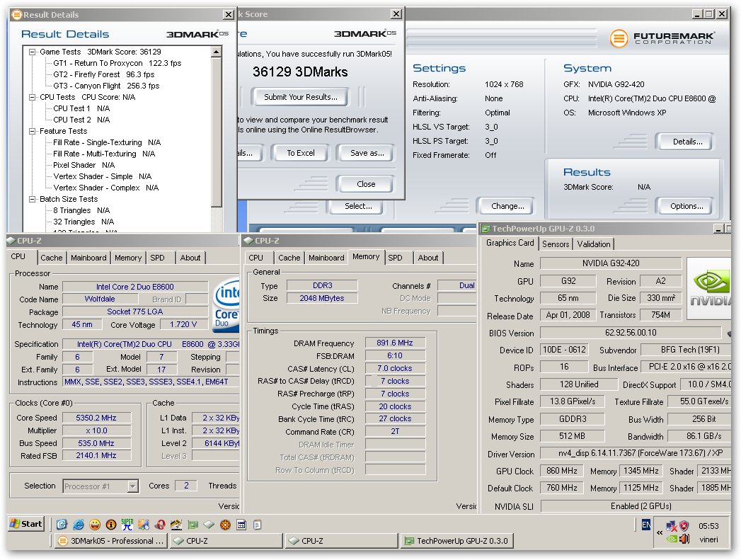Open Yahoo Messenger smiley quick launch icon
741x560 pixels.
(x=95, y=525)
